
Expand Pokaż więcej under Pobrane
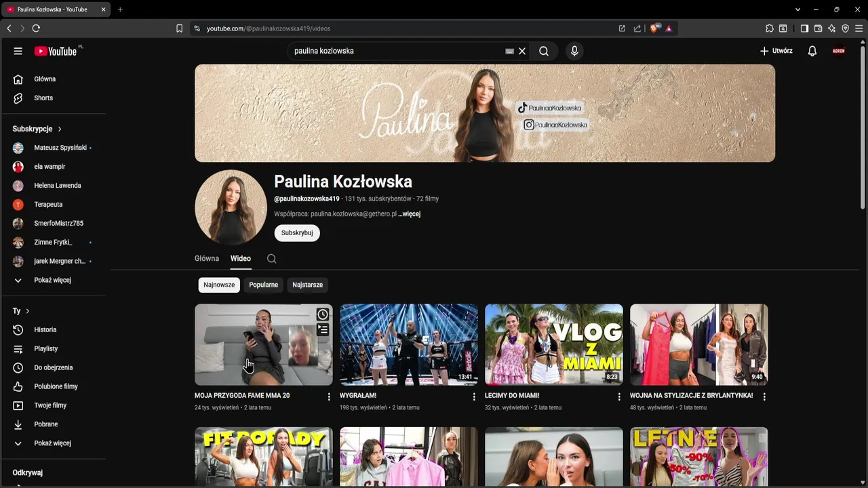54,443
